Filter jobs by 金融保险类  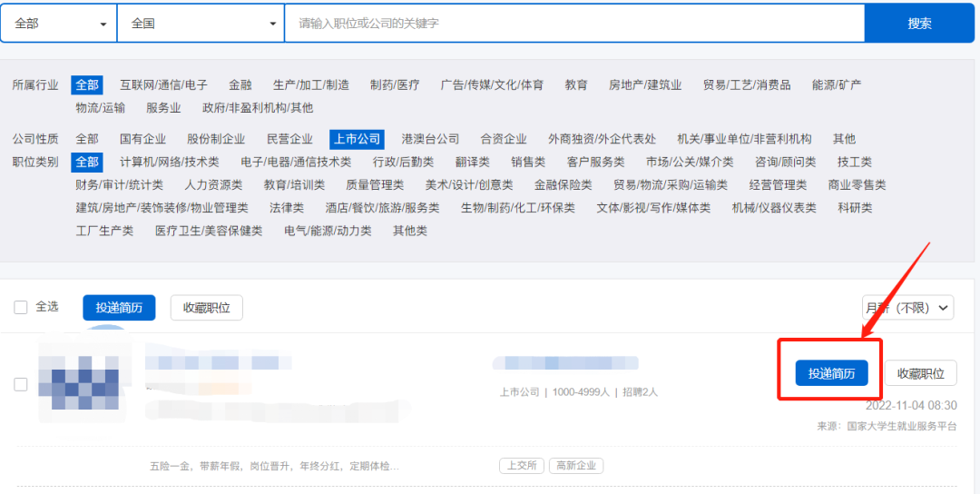point(563,185)
